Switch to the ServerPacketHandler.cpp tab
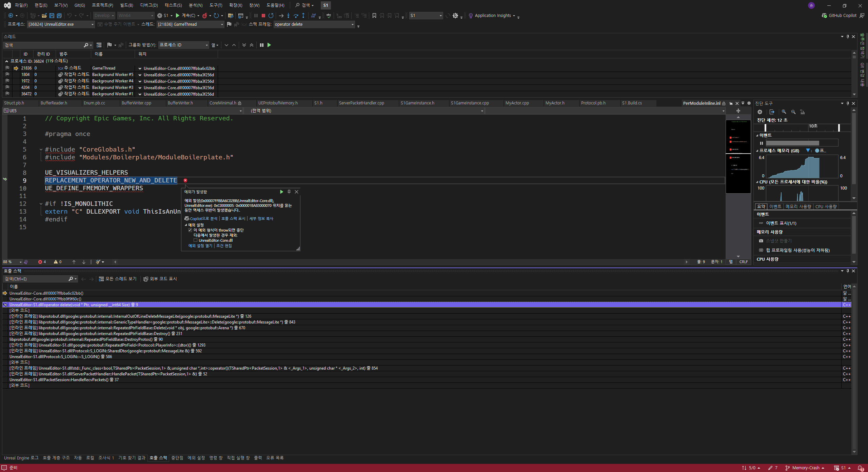The image size is (868, 472). point(361,103)
